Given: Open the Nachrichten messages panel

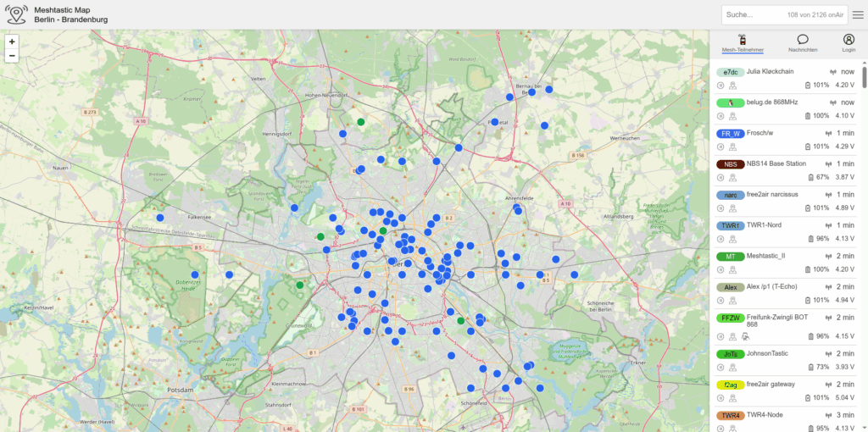Looking at the screenshot, I should tap(802, 42).
